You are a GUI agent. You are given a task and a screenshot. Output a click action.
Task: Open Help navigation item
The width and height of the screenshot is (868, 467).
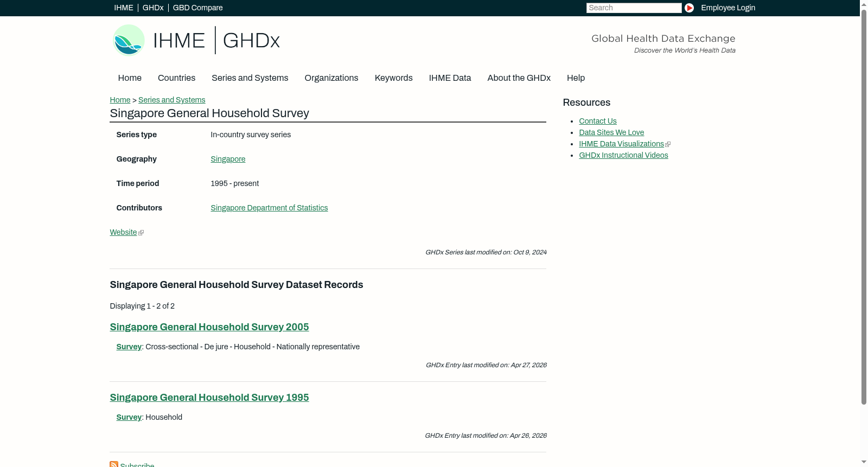[x=576, y=78]
